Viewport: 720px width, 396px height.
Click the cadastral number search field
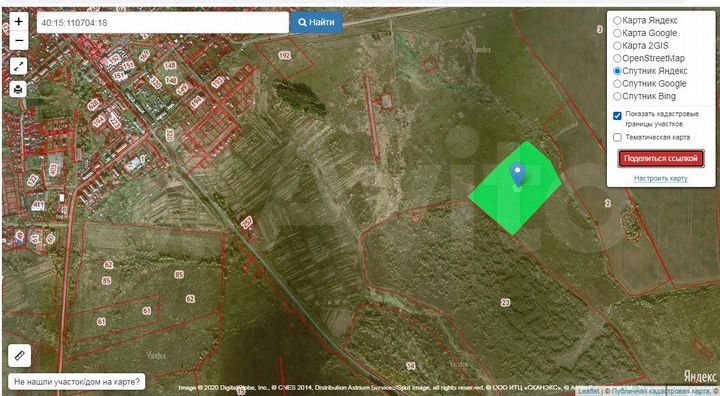(x=163, y=23)
